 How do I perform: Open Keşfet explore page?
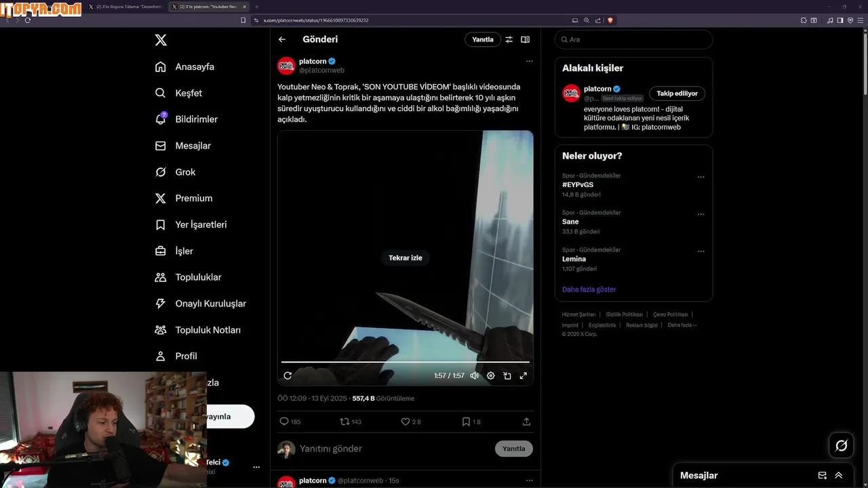(x=178, y=93)
